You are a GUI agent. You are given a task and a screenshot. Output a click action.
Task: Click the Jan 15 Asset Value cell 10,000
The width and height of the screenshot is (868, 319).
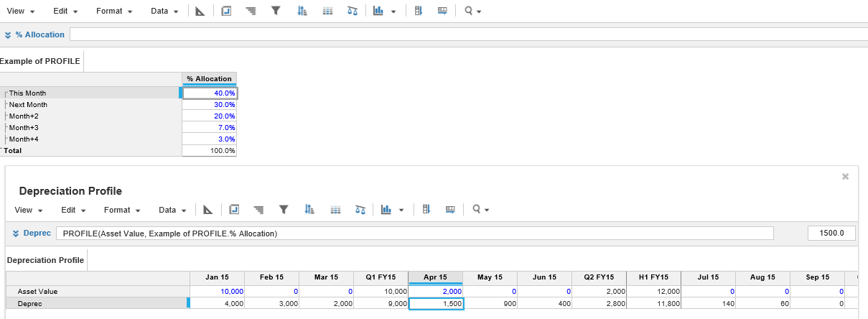(218, 292)
